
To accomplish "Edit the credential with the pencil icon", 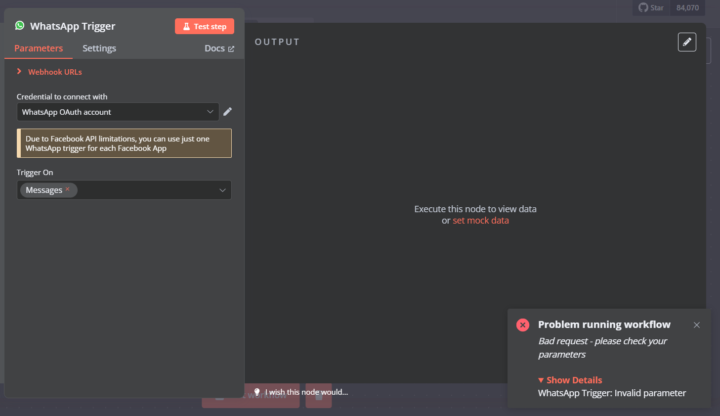I will pos(227,112).
